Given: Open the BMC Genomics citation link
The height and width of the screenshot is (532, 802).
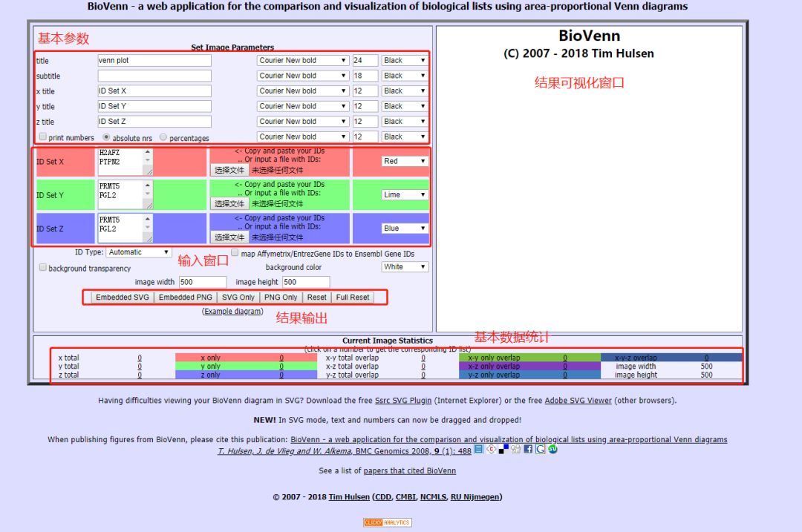Looking at the screenshot, I should click(345, 451).
